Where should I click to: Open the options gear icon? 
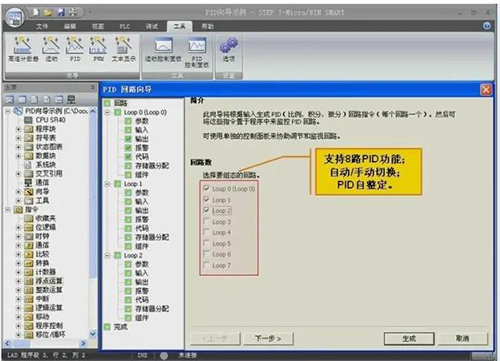click(x=229, y=49)
